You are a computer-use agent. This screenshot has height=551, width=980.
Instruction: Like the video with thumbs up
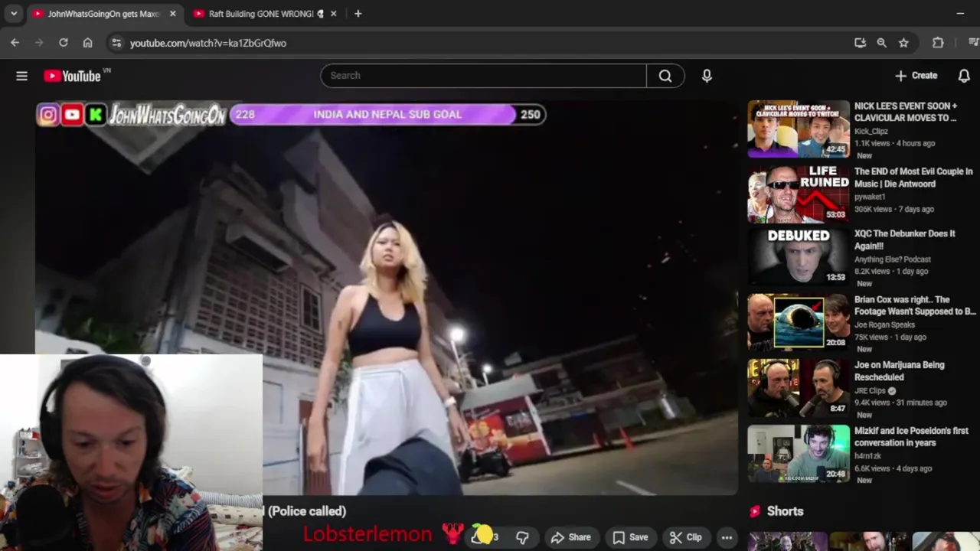point(484,536)
